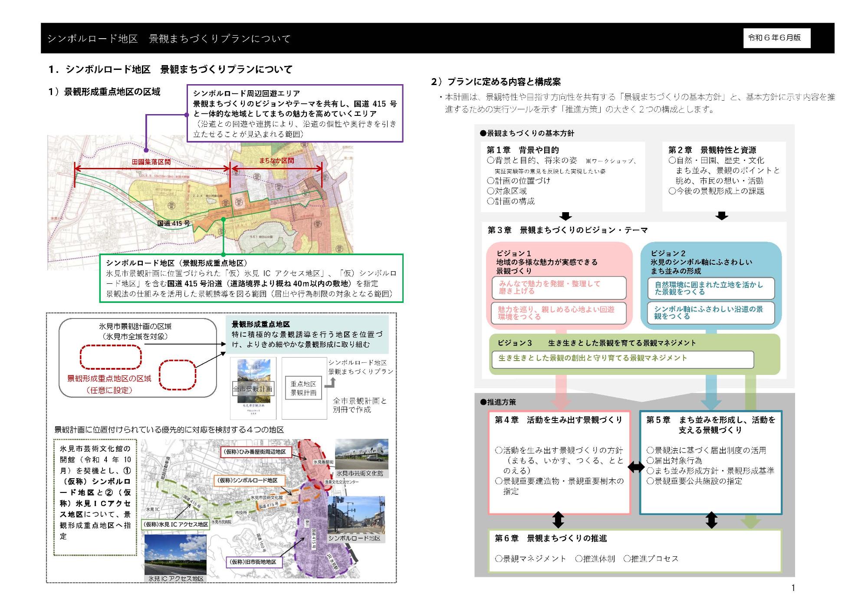The width and height of the screenshot is (868, 614).
Task: Click heading 1．シンボルロード地区 景観まちづくりプランについて
Action: point(171,69)
